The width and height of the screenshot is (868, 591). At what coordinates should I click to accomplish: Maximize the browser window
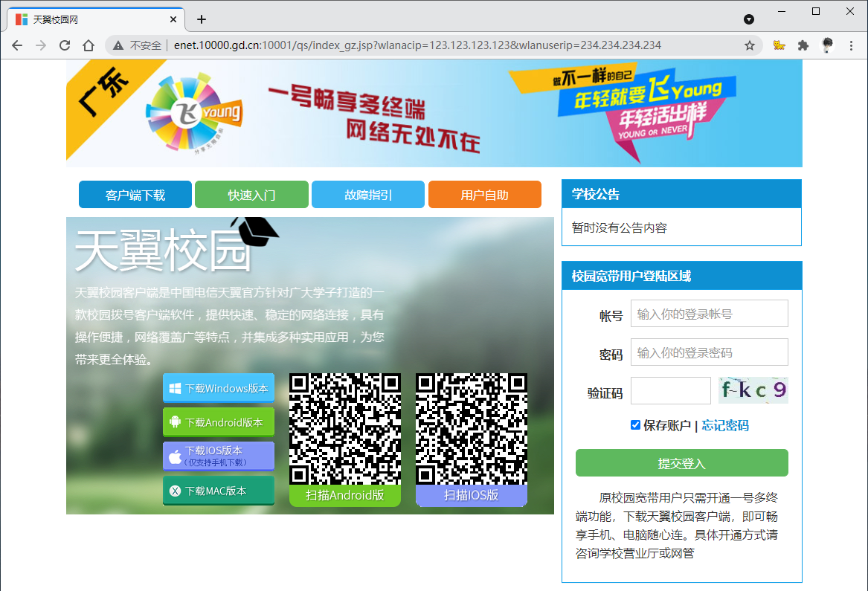816,12
